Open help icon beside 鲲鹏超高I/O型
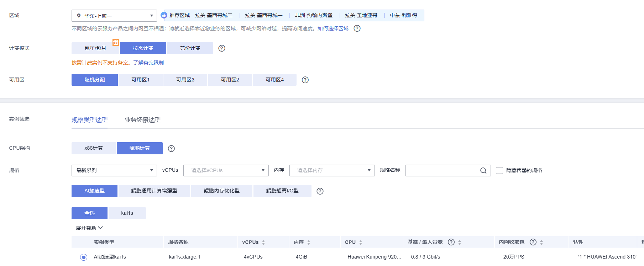 pyautogui.click(x=320, y=191)
